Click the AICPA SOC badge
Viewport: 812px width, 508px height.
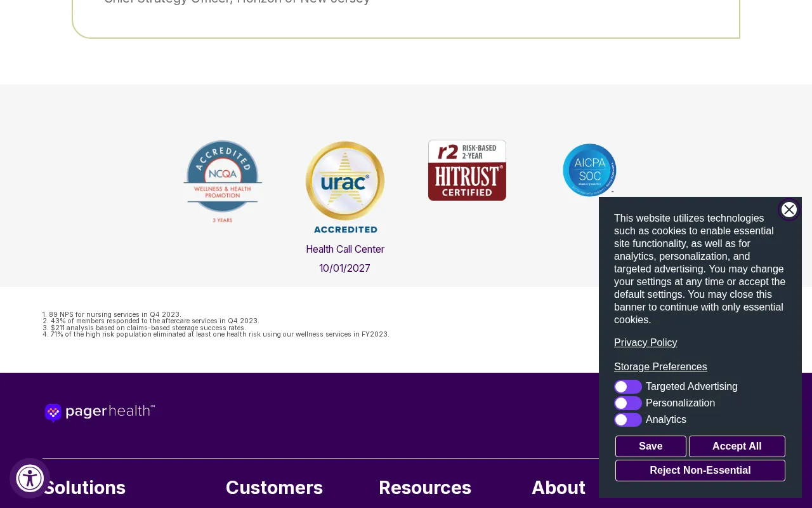coord(589,170)
